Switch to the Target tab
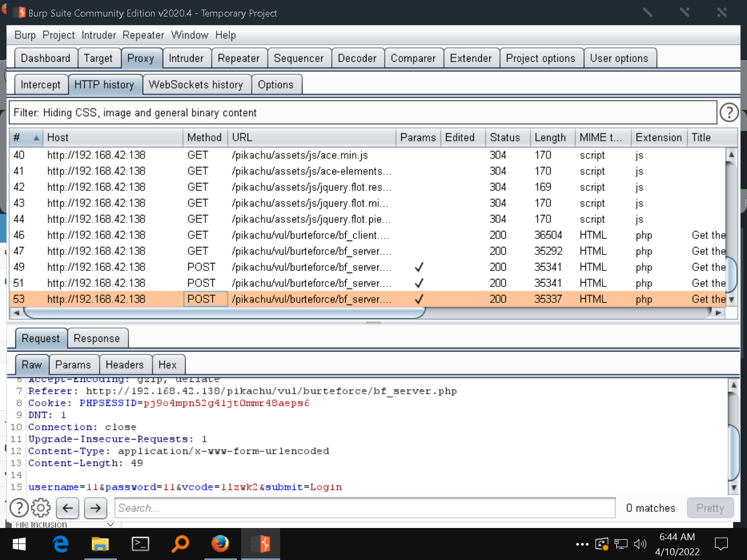The image size is (747, 560). [x=98, y=58]
